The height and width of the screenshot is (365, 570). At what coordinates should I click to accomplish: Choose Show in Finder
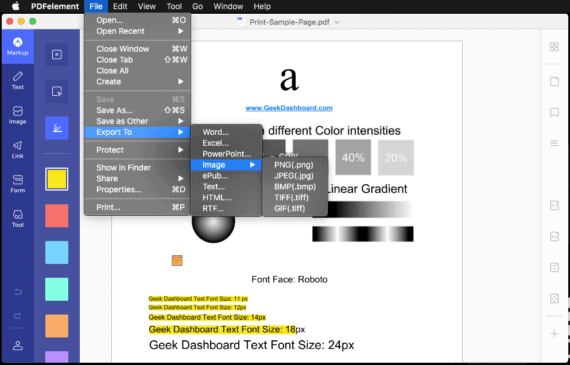click(x=137, y=168)
